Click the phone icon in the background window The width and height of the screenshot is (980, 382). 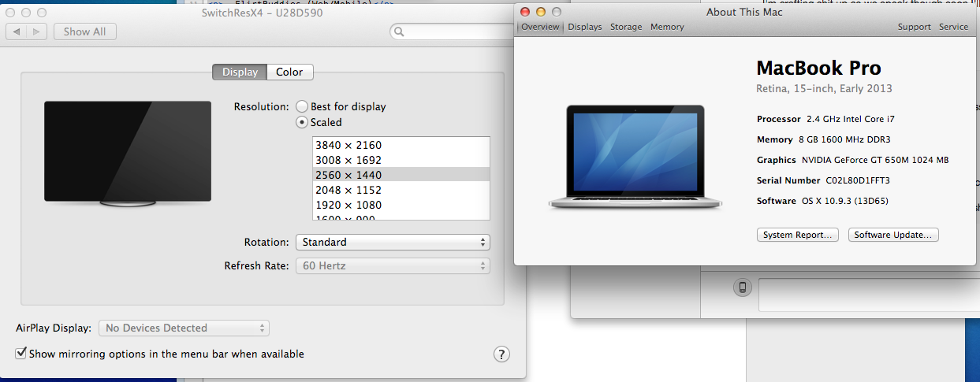tap(742, 287)
